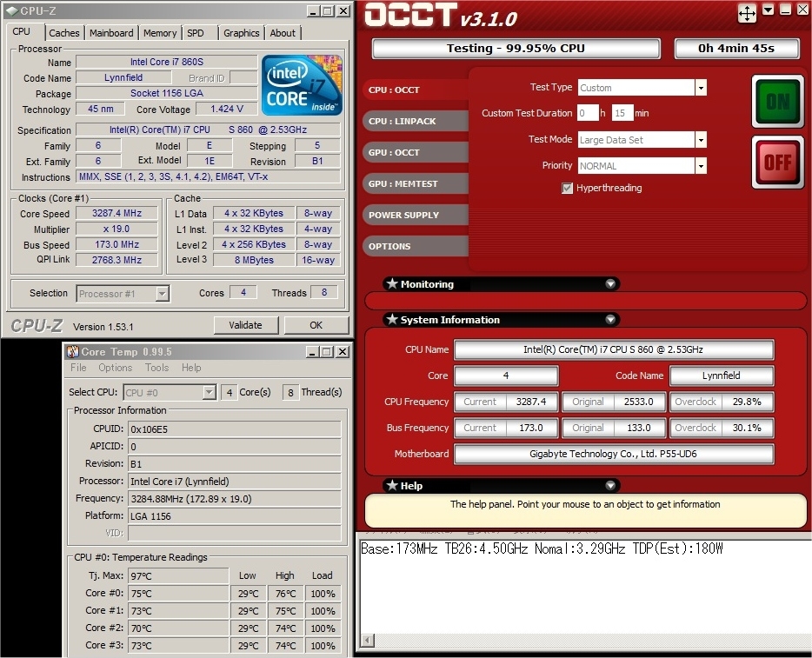Minimize the Core Temp window
Screen dimensions: 812x658
pyautogui.click(x=312, y=352)
